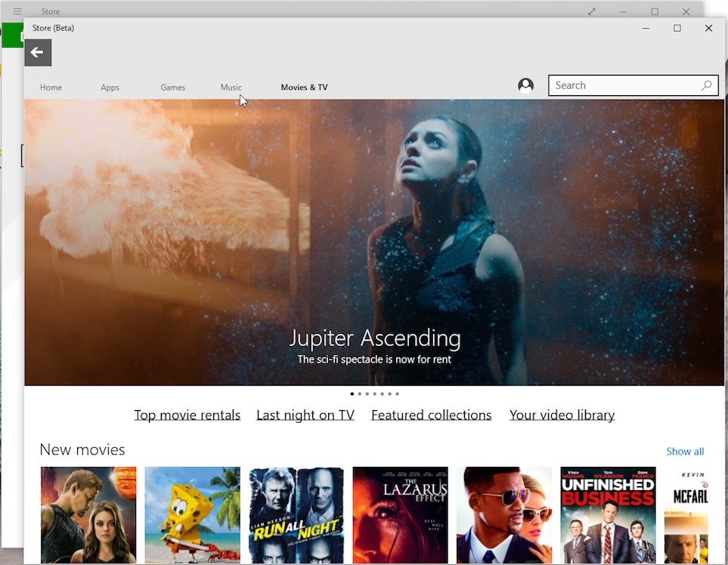Minimize the Store (Beta) window
The image size is (728, 565).
tap(646, 28)
